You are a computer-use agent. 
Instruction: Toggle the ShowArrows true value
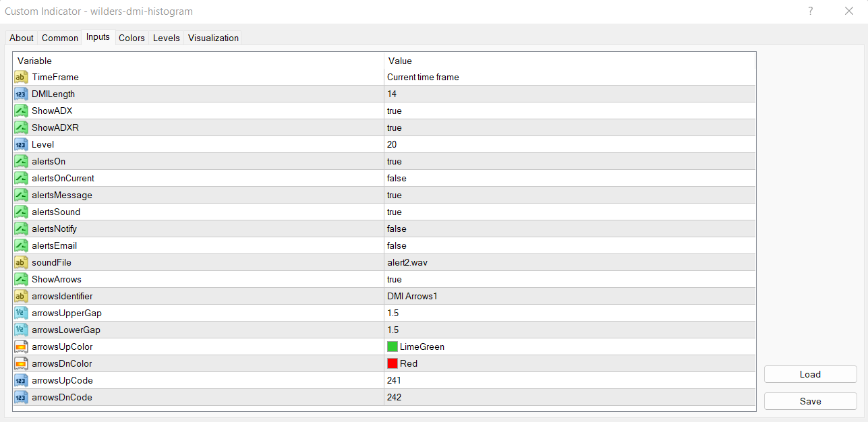tap(395, 280)
